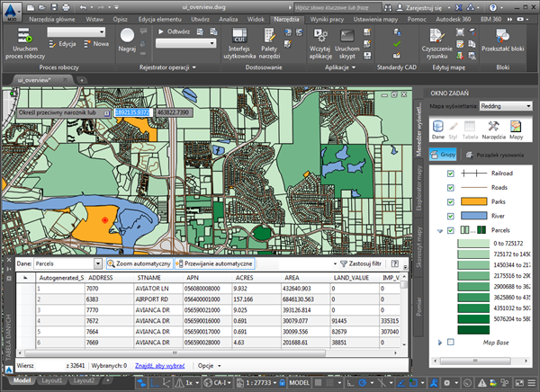Click the Uruchom proces roboczy icon
The image size is (540, 392).
[x=24, y=36]
